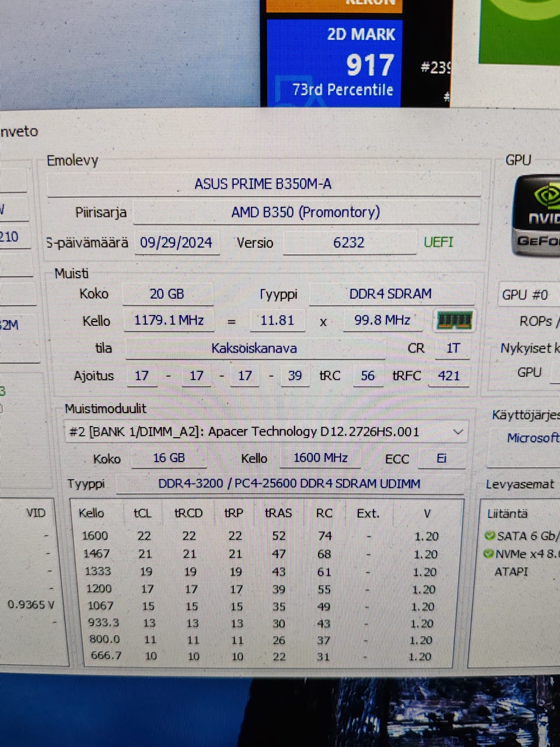Click the green SATA 6 Gb/s status icon
This screenshot has width=560, height=747.
(489, 536)
